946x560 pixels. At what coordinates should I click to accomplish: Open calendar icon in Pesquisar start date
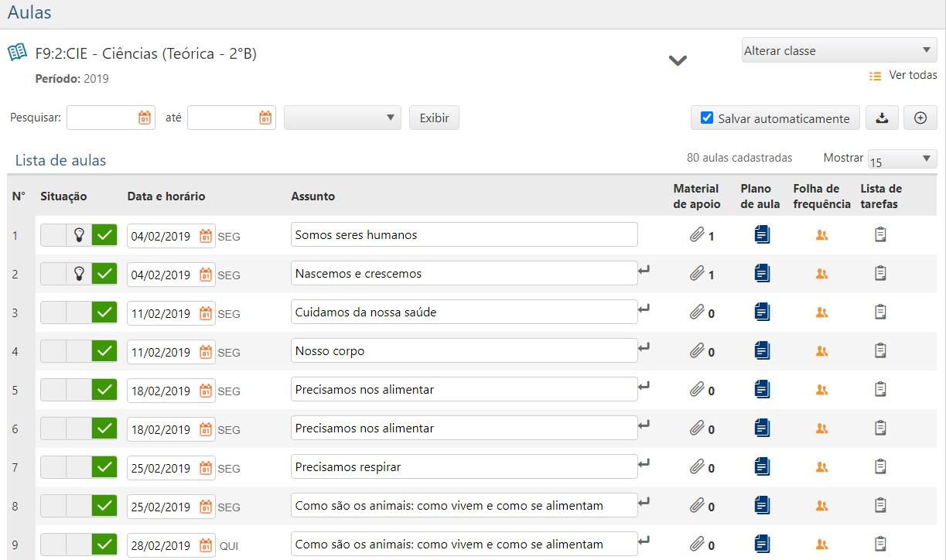(x=145, y=118)
